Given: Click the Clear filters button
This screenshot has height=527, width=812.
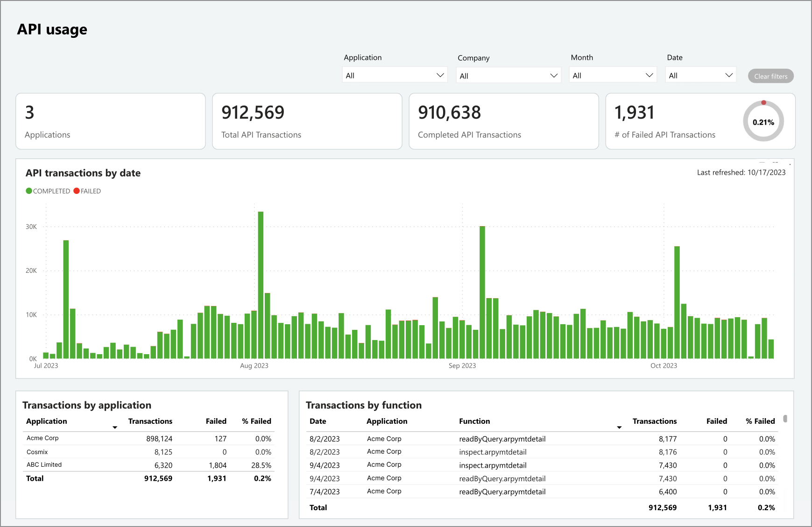Looking at the screenshot, I should (770, 76).
